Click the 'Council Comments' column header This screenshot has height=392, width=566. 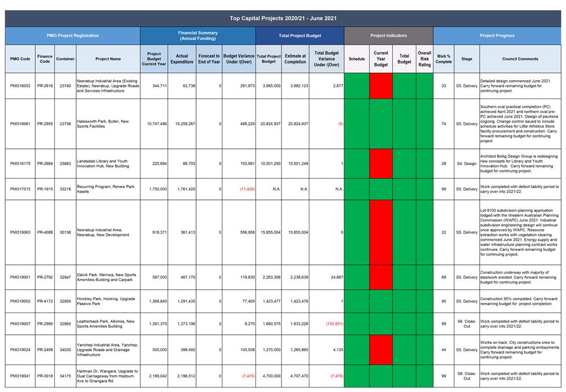520,59
